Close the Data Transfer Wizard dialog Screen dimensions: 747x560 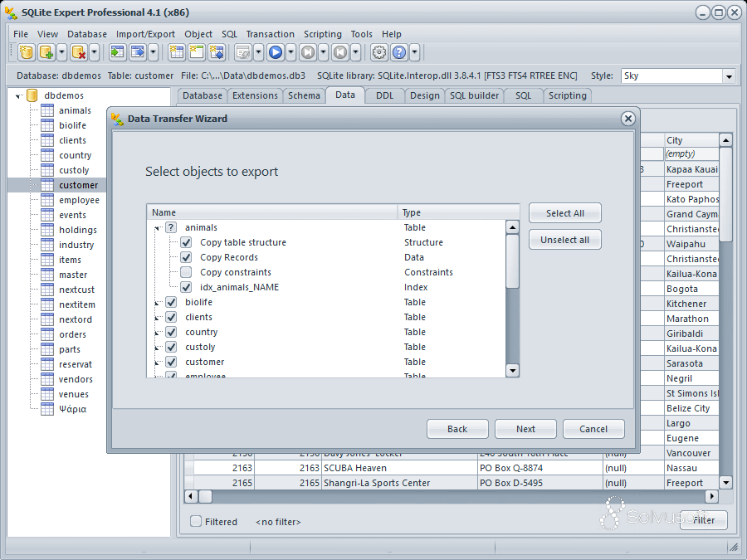tap(628, 119)
